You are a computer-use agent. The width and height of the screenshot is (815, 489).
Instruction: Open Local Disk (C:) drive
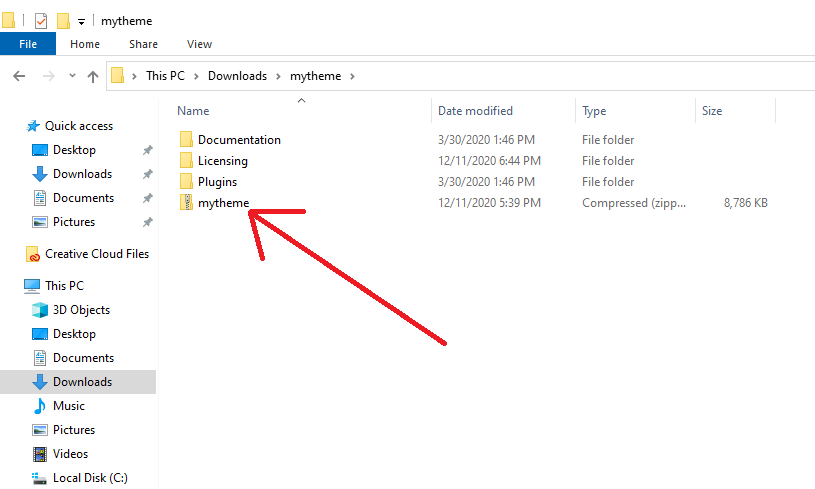click(x=90, y=478)
